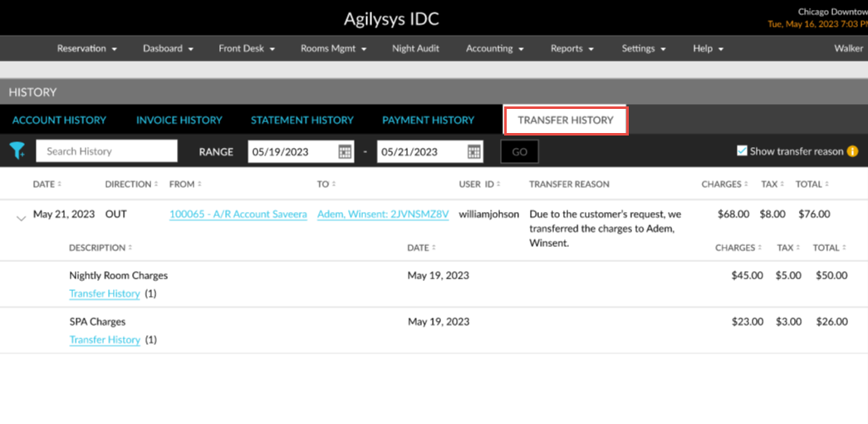Focus the Search History field
868x424 pixels.
coord(107,151)
